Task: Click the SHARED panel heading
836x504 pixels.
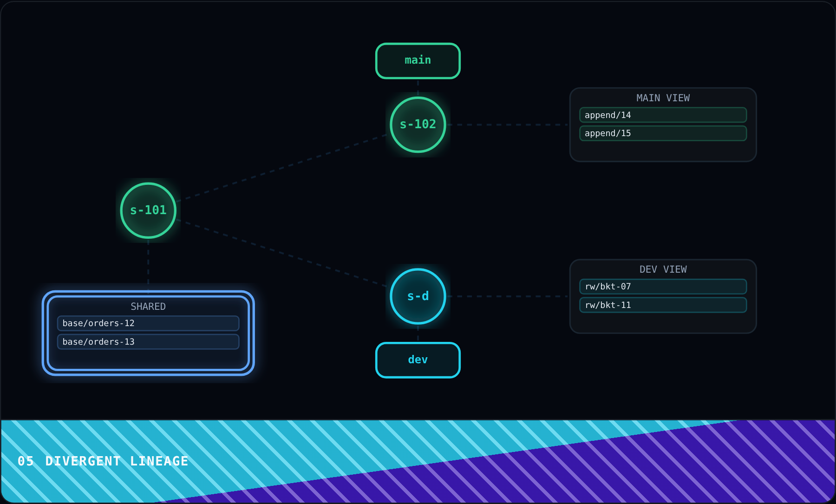Action: (148, 307)
